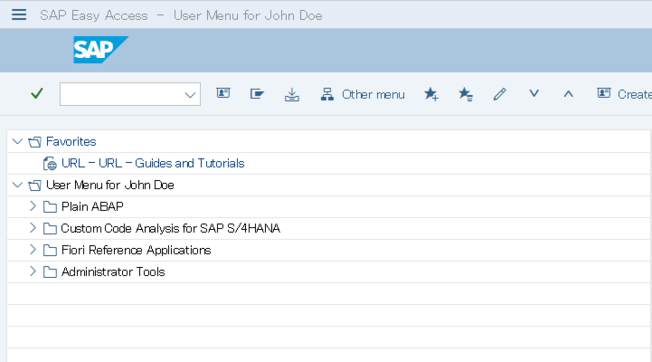The image size is (652, 362).
Task: Move favorite down with down arrow
Action: (x=534, y=94)
